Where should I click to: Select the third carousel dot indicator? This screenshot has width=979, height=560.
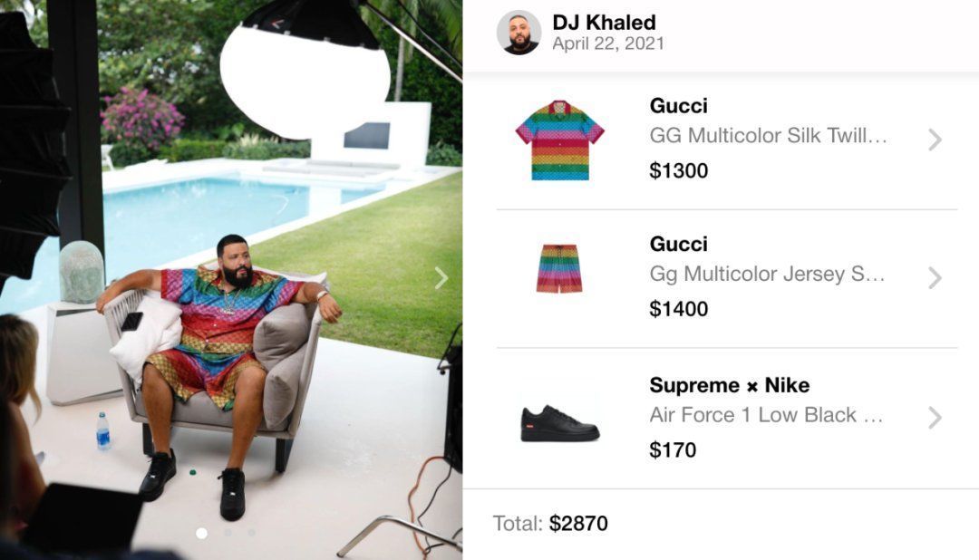click(251, 533)
